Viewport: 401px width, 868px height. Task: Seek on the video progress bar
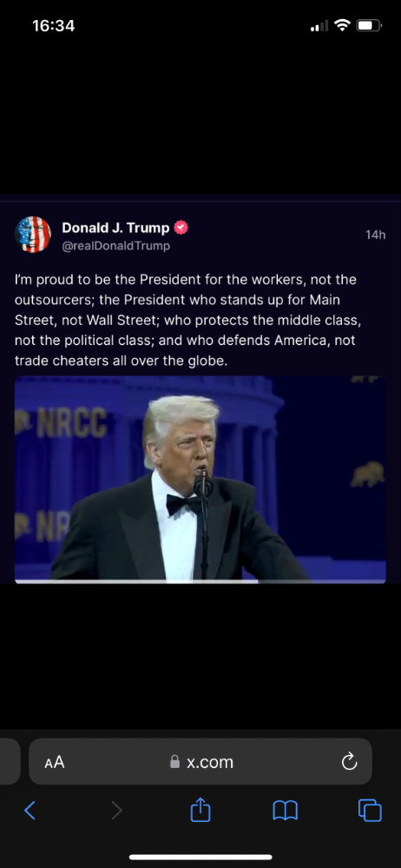200,581
